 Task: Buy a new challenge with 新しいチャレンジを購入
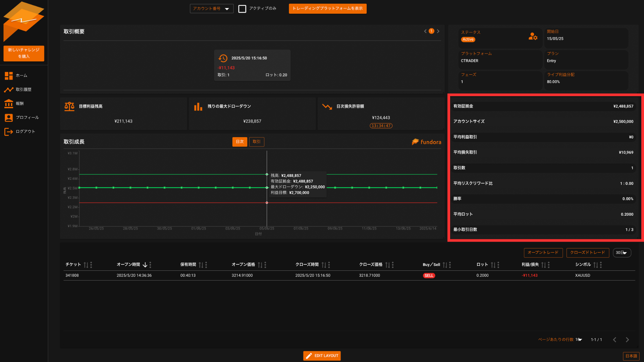24,53
